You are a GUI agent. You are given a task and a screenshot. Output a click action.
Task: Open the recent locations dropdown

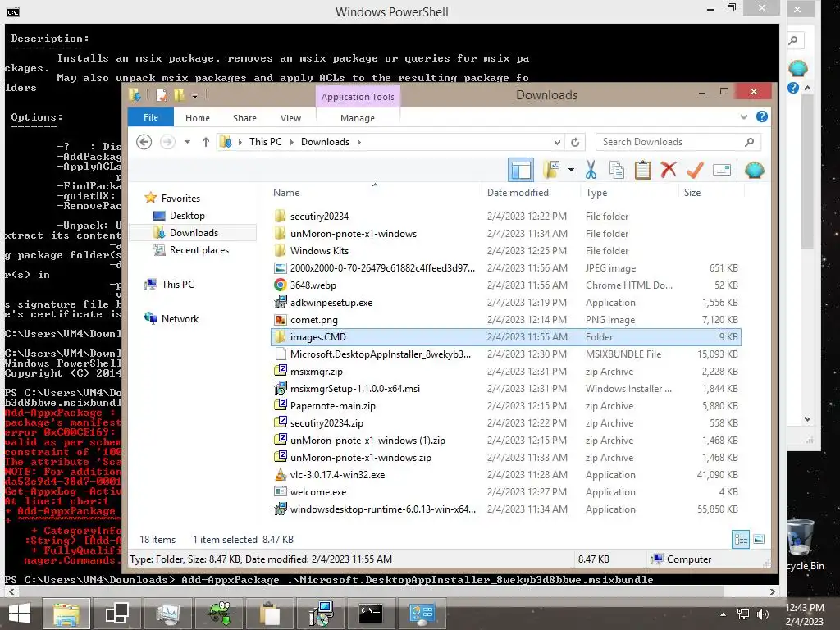click(187, 142)
